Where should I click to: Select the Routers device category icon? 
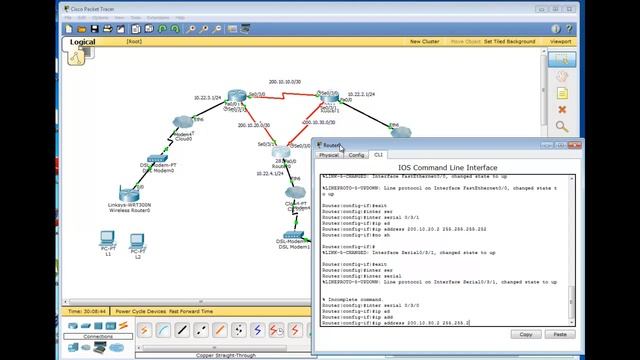[x=73, y=326]
